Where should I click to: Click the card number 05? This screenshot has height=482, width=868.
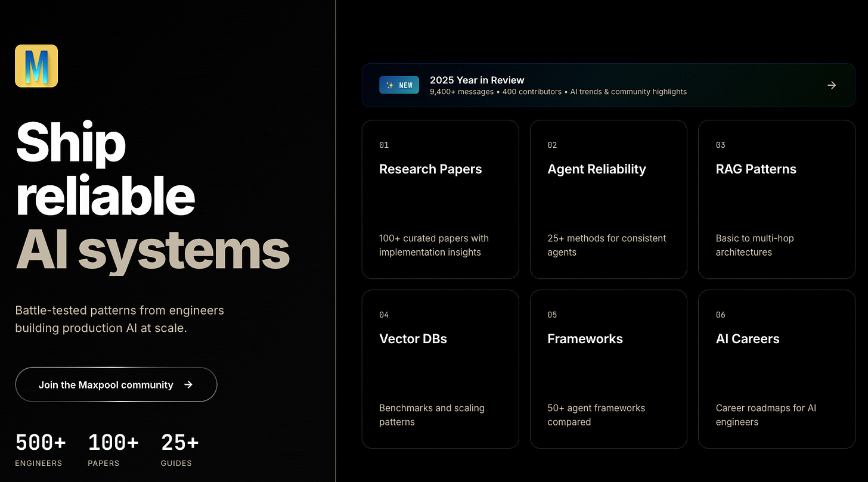(x=552, y=315)
